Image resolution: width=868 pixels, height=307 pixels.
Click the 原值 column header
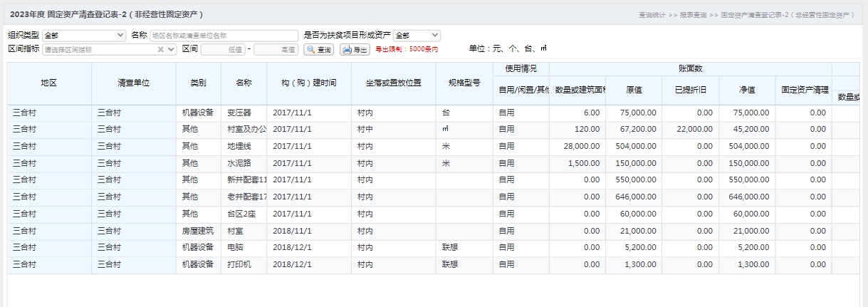634,90
